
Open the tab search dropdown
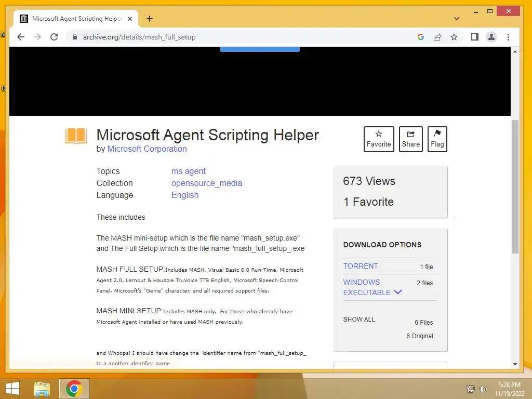456,19
